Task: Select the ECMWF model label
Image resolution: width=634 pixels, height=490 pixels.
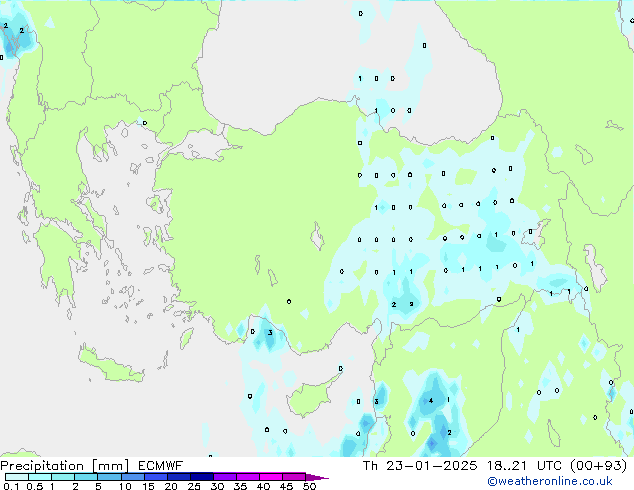Action: (161, 466)
